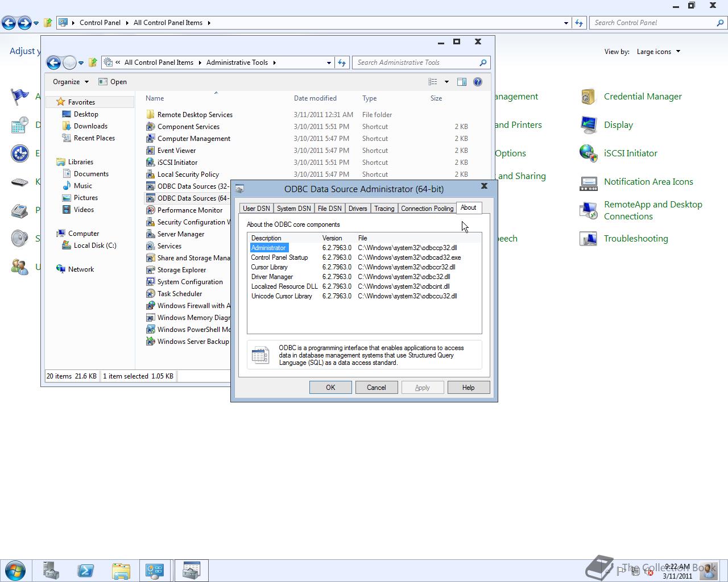Open the Organize dropdown menu
This screenshot has width=728, height=582.
point(71,82)
